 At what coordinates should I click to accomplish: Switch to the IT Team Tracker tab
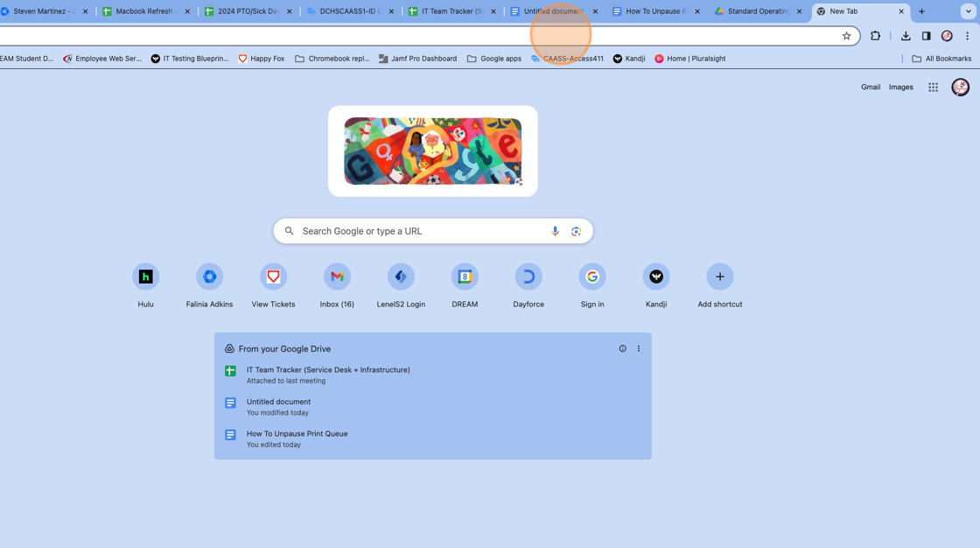[x=452, y=11]
